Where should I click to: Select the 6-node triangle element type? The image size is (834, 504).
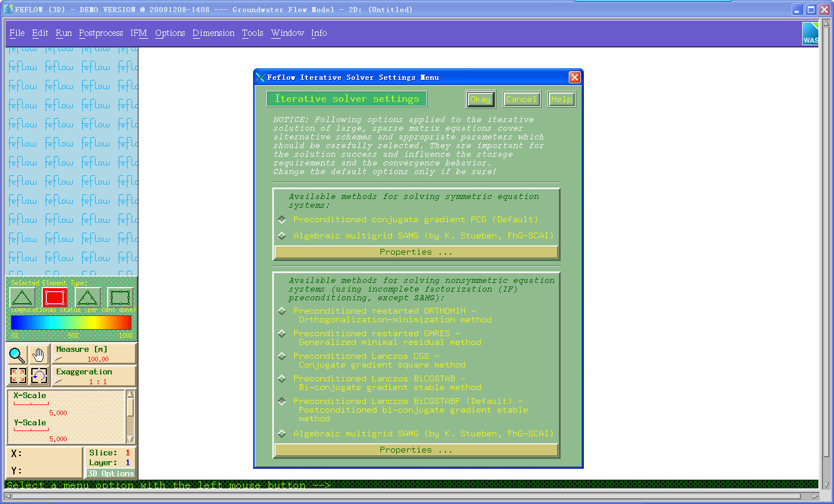click(x=87, y=297)
